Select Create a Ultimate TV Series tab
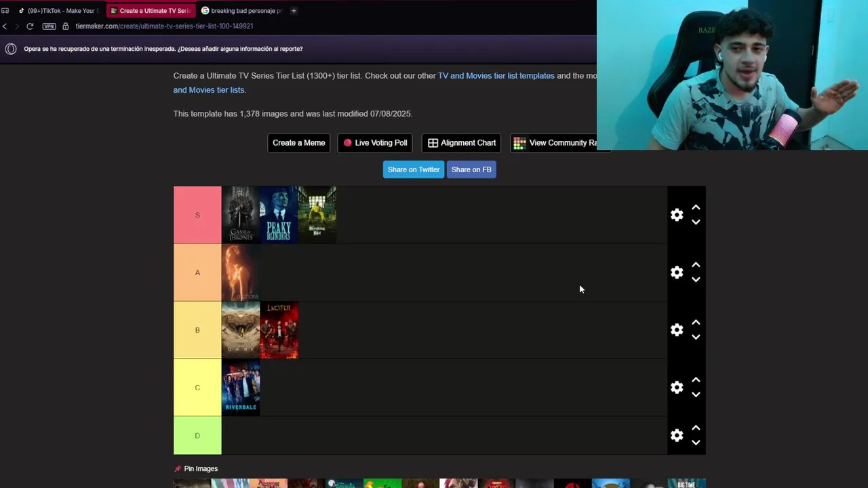This screenshot has height=488, width=868. pos(151,11)
